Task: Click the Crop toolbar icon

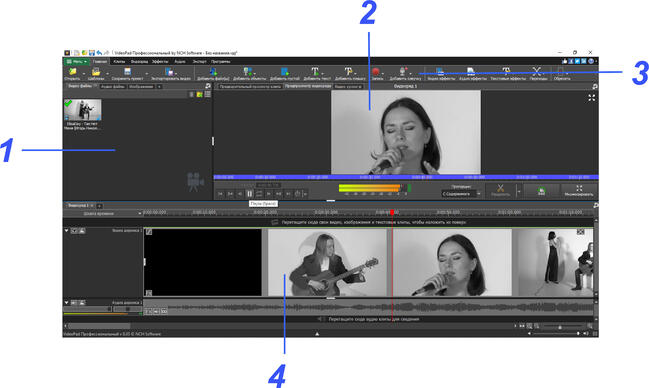Action: click(x=561, y=73)
